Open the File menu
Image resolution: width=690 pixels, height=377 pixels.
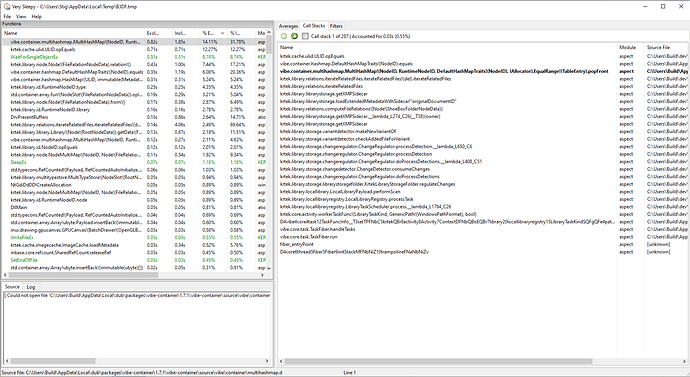(x=7, y=16)
